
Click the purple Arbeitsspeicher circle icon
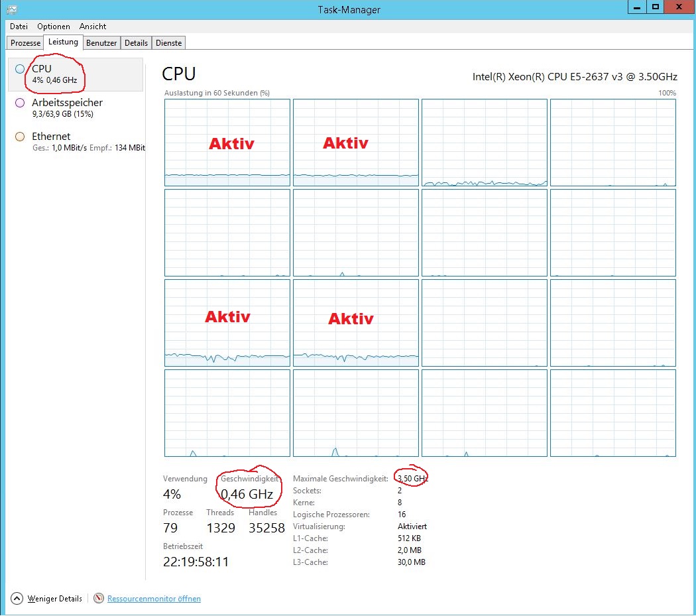20,103
